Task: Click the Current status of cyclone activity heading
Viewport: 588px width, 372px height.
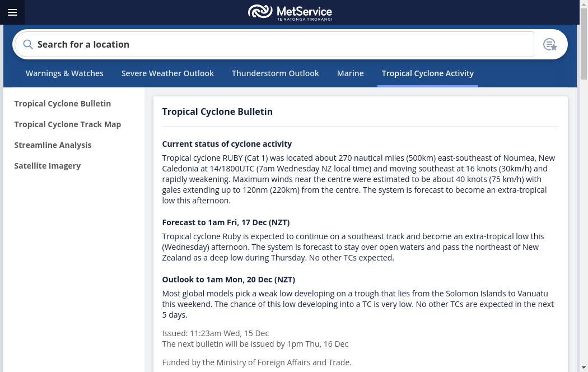Action: point(227,144)
